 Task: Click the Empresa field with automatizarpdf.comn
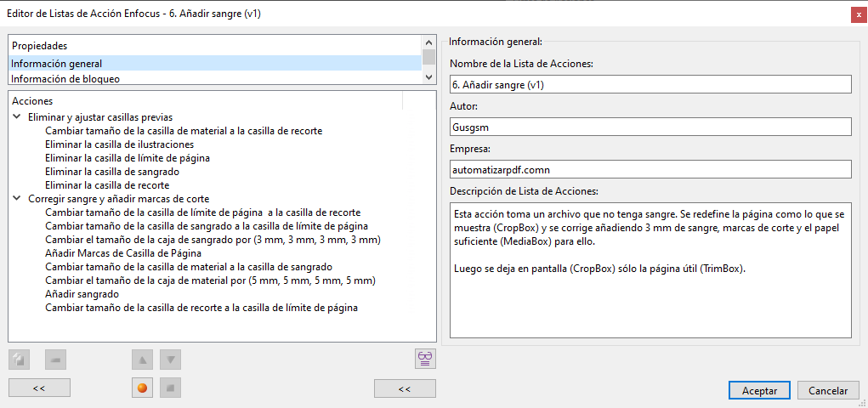(x=650, y=169)
